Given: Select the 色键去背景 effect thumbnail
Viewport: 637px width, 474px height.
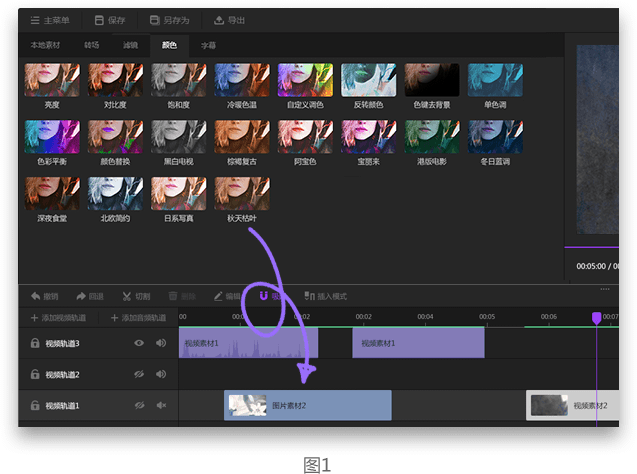Looking at the screenshot, I should pyautogui.click(x=432, y=80).
